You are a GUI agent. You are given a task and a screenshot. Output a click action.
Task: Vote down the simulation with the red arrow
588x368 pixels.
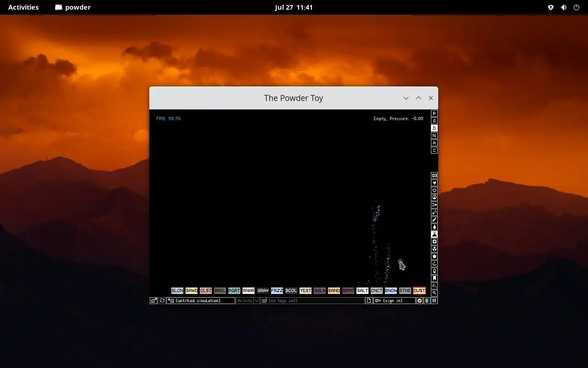click(x=257, y=301)
